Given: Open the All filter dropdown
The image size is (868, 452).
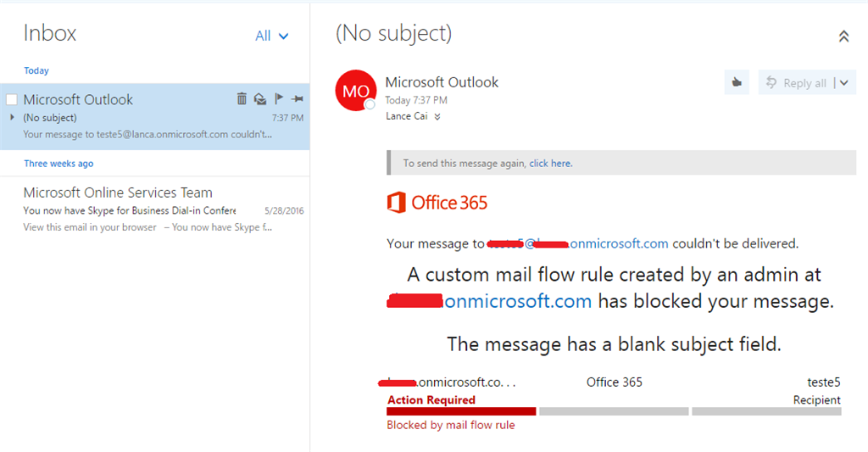Looking at the screenshot, I should pyautogui.click(x=272, y=36).
